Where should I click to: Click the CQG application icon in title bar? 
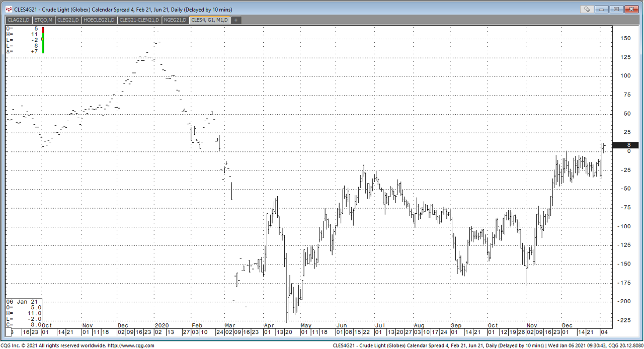coord(9,9)
